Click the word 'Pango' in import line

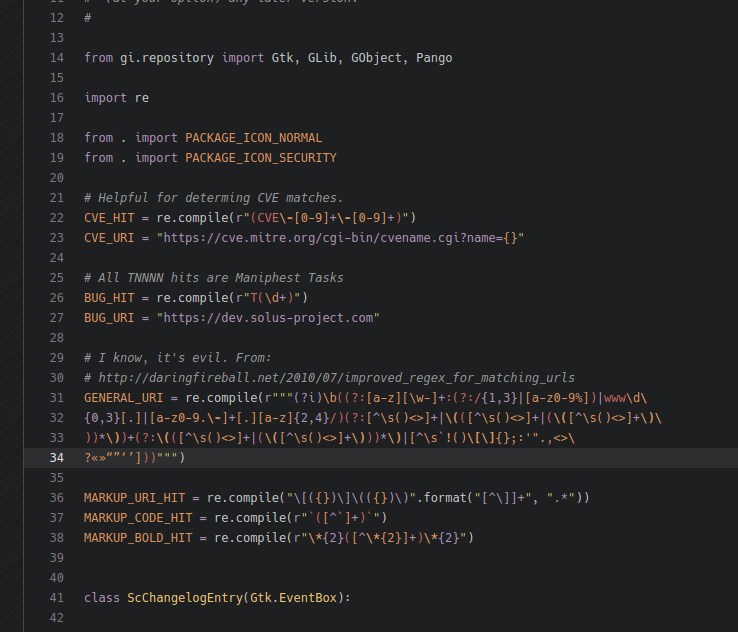(x=434, y=58)
